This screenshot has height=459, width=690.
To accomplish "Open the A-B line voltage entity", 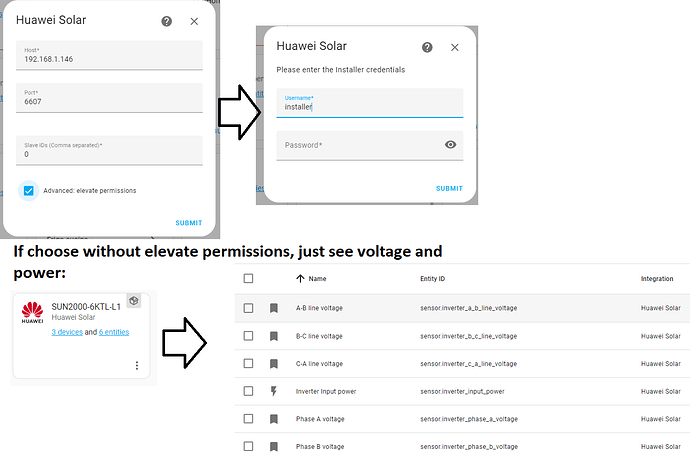I will [x=319, y=308].
